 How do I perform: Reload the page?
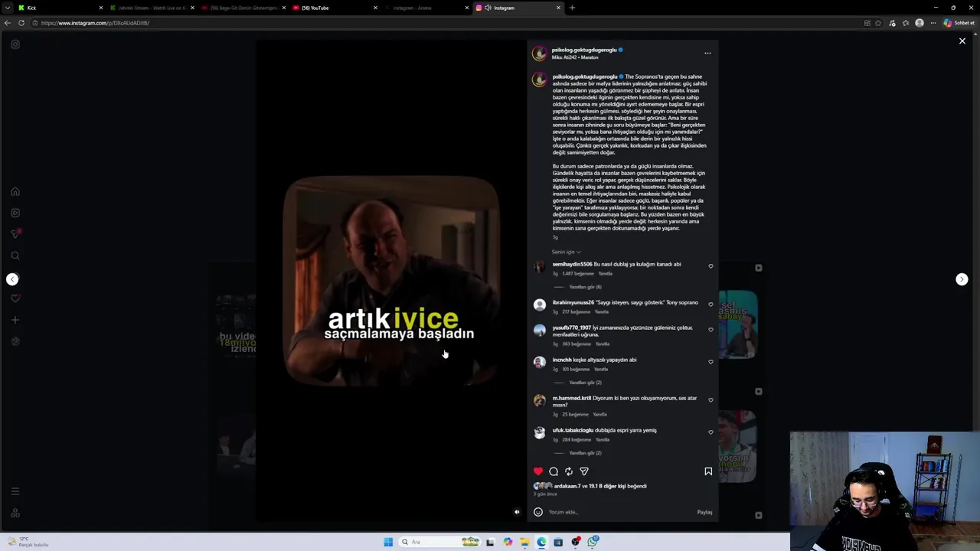[x=21, y=23]
